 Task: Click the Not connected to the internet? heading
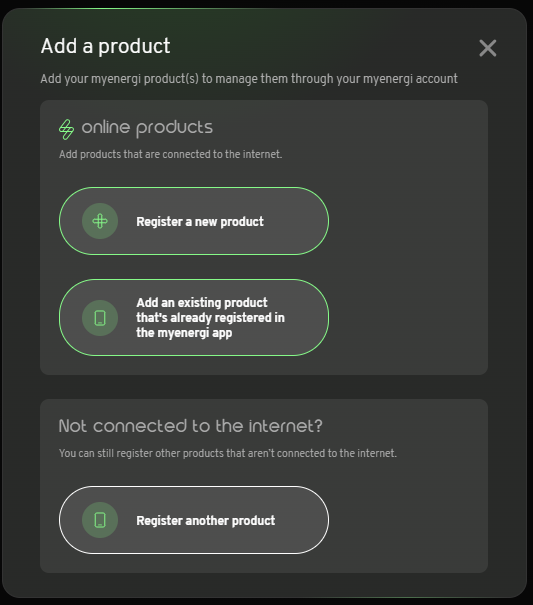190,426
